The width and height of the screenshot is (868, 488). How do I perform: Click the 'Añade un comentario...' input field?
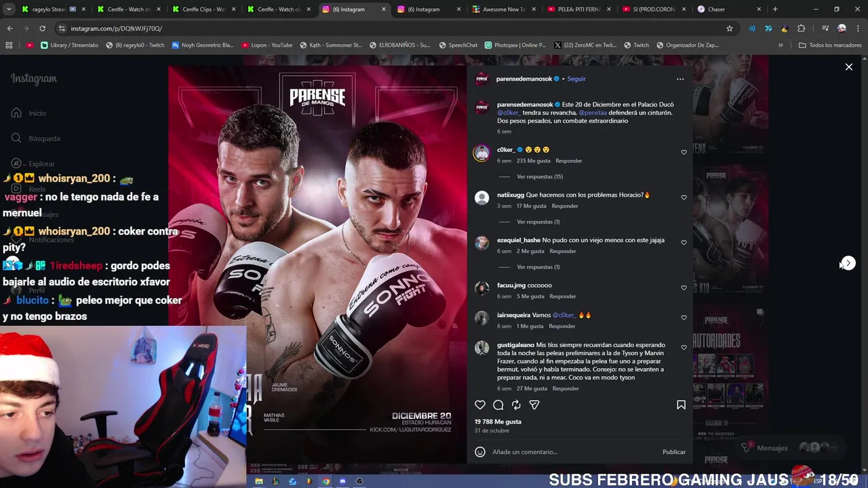(x=573, y=451)
